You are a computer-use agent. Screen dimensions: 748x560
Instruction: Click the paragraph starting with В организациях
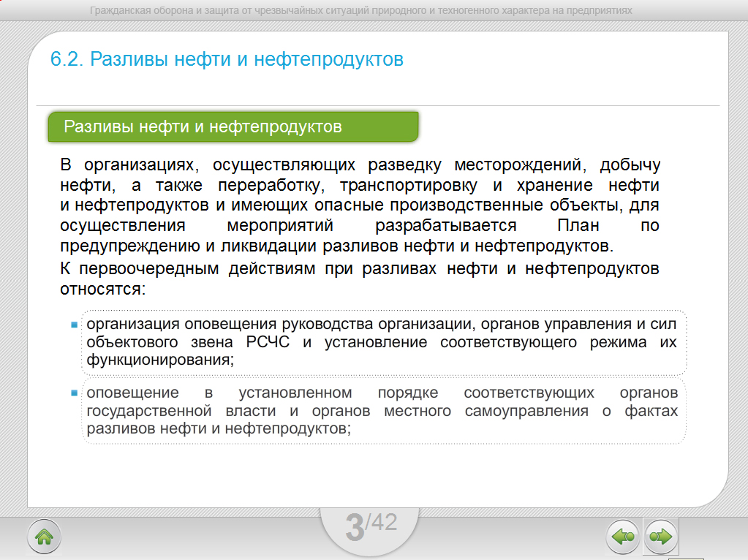pyautogui.click(x=359, y=204)
